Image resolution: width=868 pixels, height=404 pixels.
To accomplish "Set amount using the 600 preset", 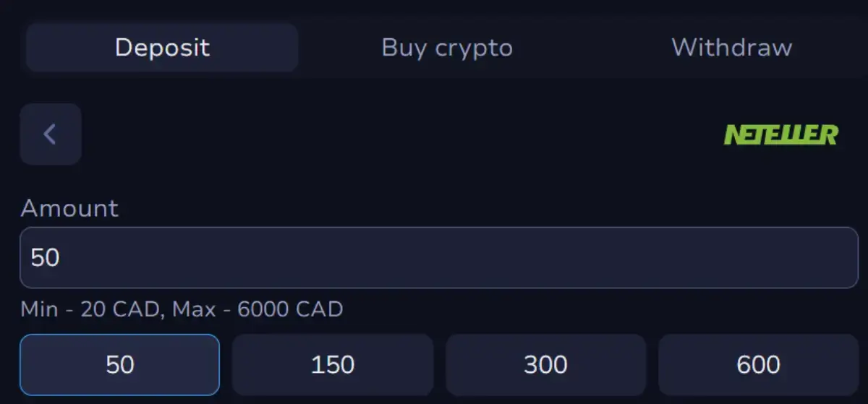I will 758,364.
